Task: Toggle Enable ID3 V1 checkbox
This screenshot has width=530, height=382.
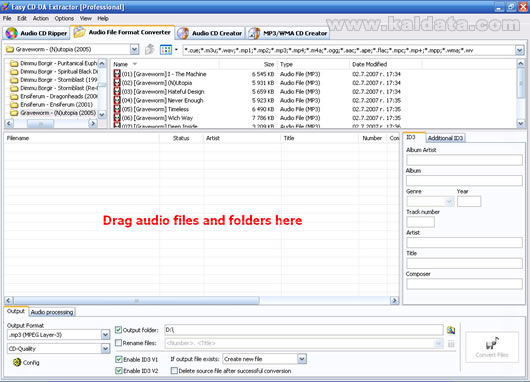Action: tap(119, 359)
